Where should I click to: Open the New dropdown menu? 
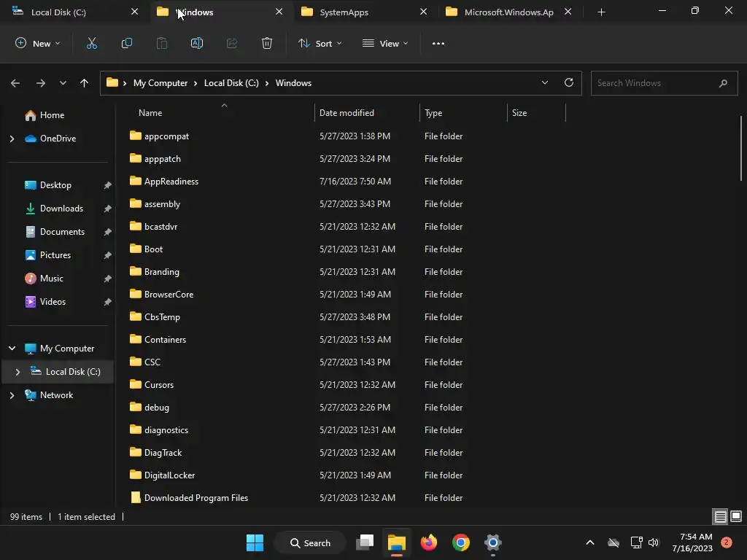tap(38, 43)
